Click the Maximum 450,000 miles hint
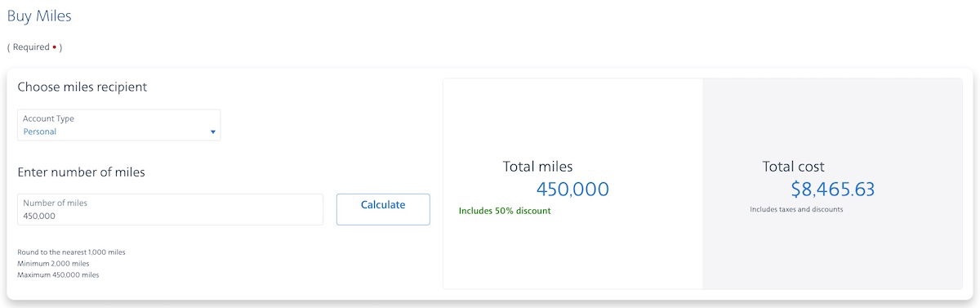980x308 pixels. coord(58,275)
